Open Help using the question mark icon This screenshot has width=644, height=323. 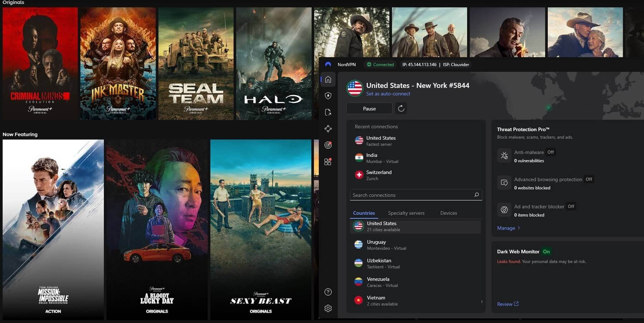pos(328,292)
